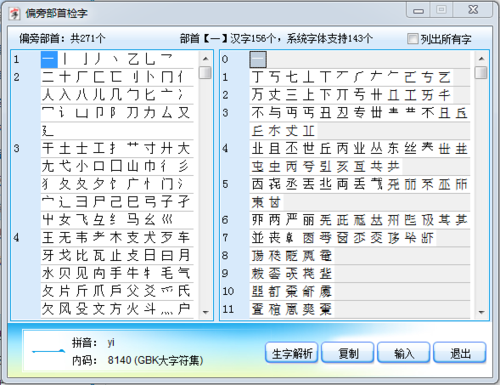Viewport: 500px width, 385px height.
Task: Select the 手 radical in the radical list
Action: tap(116, 273)
